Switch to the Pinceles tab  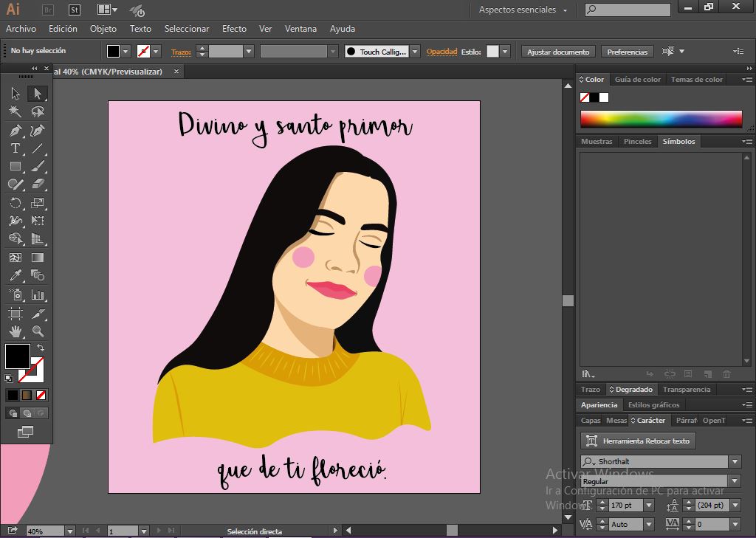tap(637, 141)
